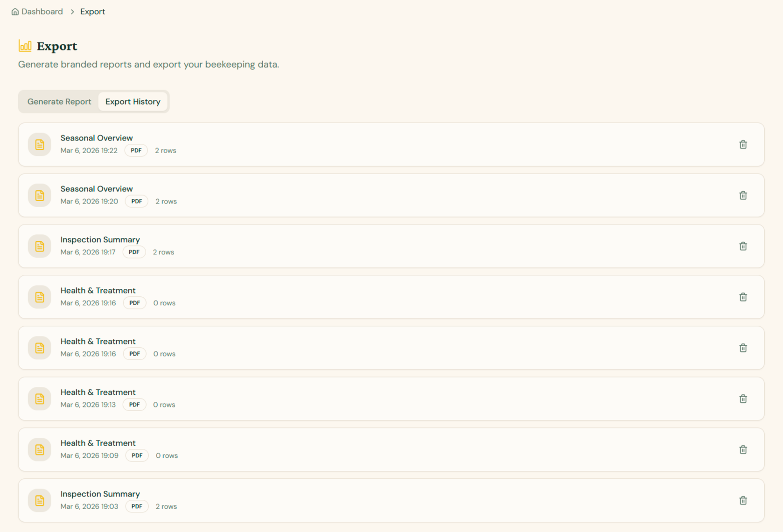The image size is (783, 532).
Task: Click the 'Mar 6, 2026 19:20' timestamp
Action: click(x=89, y=202)
